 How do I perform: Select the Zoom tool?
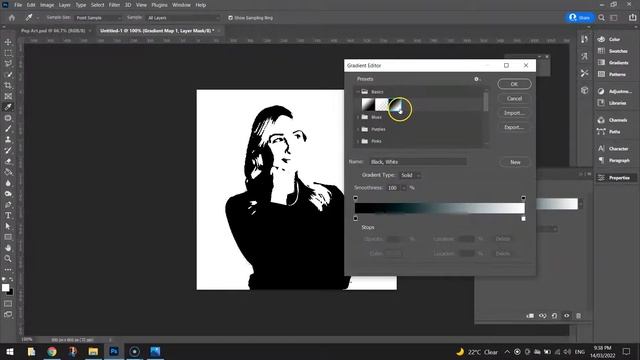pyautogui.click(x=8, y=258)
